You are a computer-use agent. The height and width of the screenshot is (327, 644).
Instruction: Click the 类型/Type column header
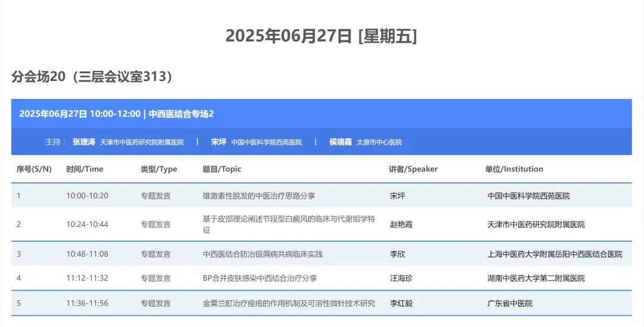(x=159, y=169)
